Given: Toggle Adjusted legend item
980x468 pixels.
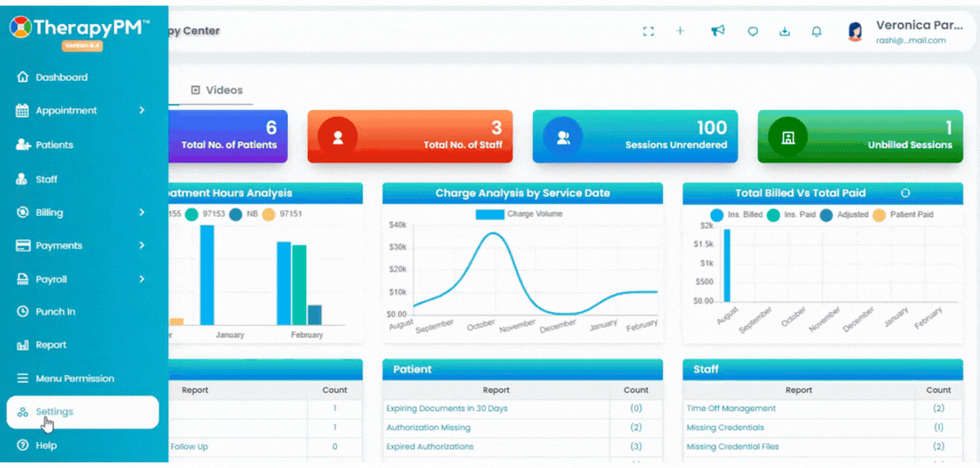Looking at the screenshot, I should pos(844,214).
